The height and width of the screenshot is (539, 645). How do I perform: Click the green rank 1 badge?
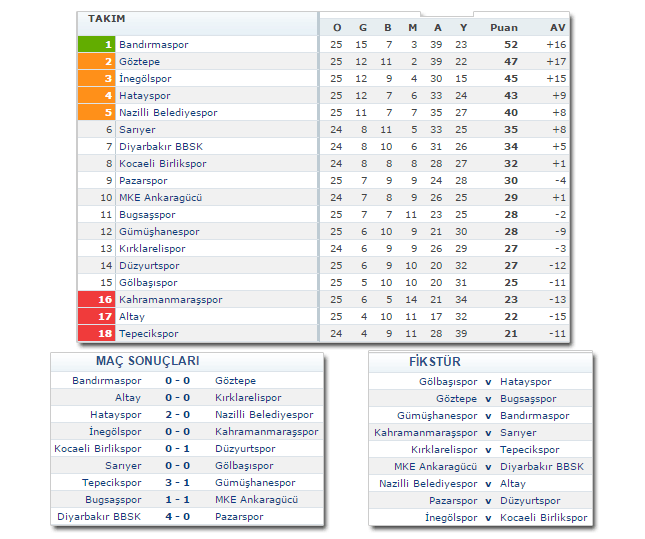click(x=96, y=45)
